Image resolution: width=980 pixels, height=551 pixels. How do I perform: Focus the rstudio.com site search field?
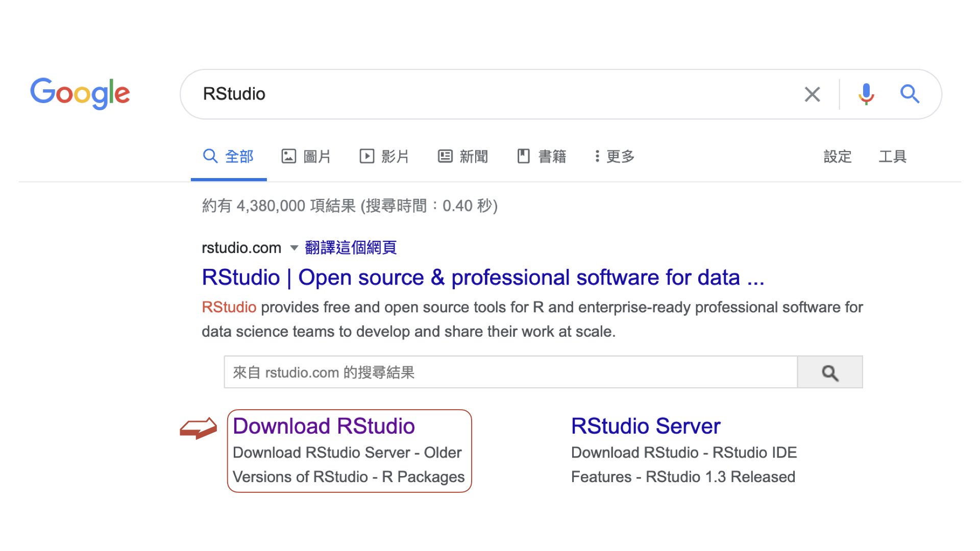[x=510, y=372]
